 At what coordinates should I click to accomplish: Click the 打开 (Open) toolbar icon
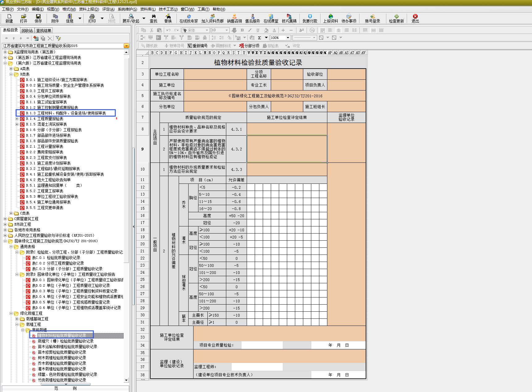coord(23,19)
